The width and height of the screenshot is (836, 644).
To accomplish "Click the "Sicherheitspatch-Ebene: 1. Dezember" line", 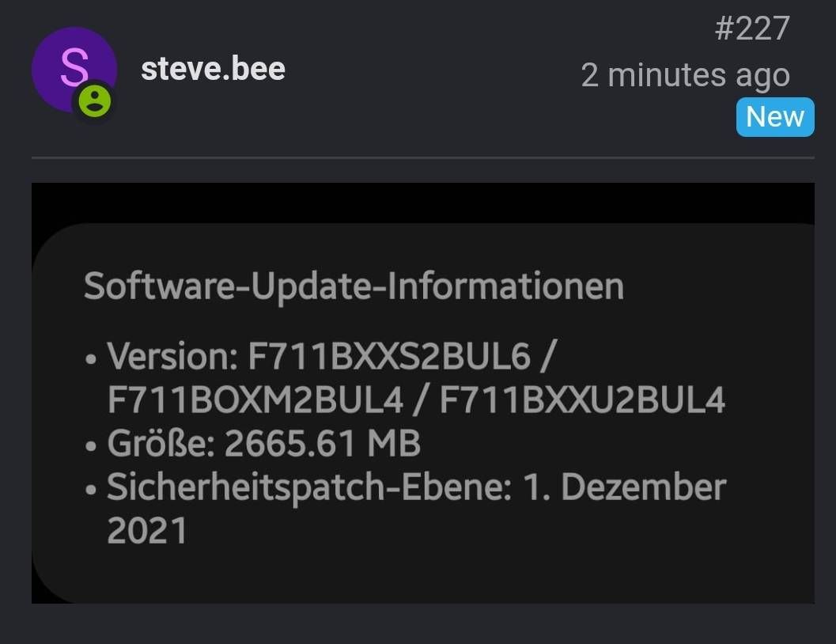I will [x=416, y=487].
